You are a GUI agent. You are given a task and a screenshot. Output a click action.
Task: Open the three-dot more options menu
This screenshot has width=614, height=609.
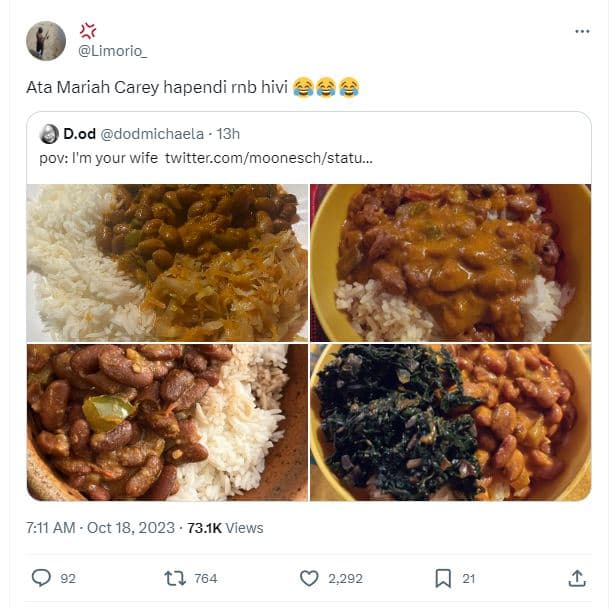tap(582, 31)
